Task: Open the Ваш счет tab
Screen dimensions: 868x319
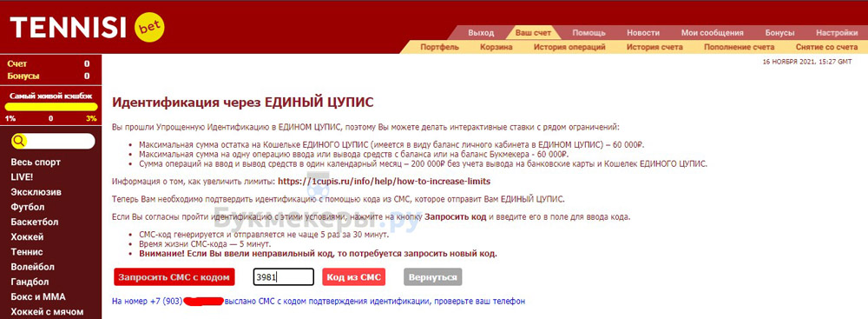Action: [533, 33]
